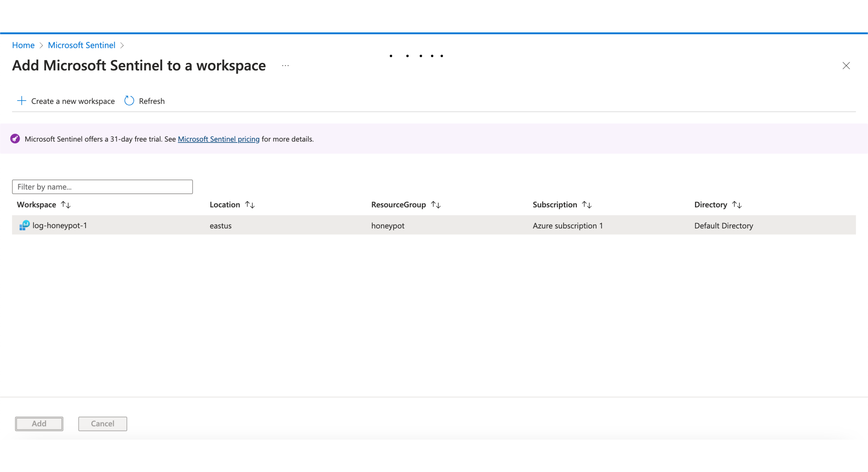Navigate to Microsoft Sentinel breadcrumb
Viewport: 868px width, 472px height.
click(x=82, y=45)
